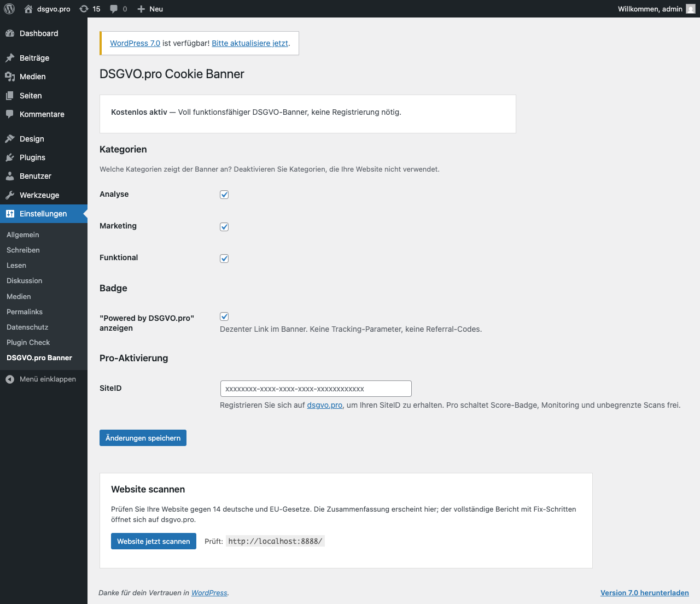Open Dashboard menu item
The width and height of the screenshot is (700, 604).
44,33
